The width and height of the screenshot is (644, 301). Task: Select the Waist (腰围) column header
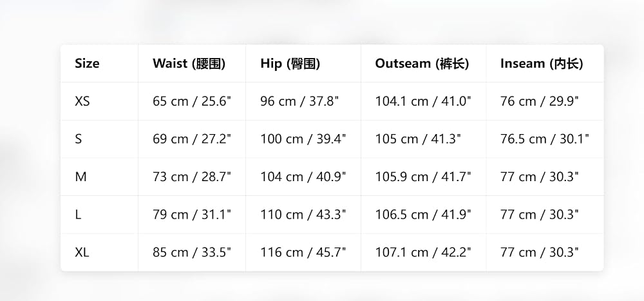click(189, 63)
